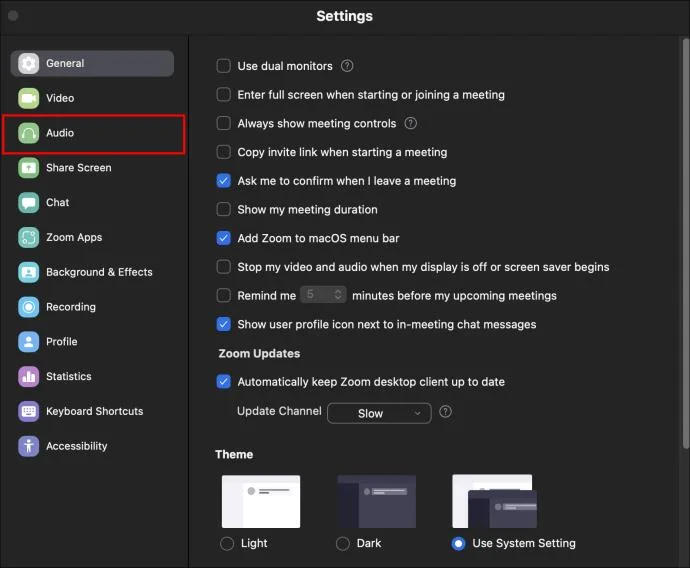Check Copy invite link when starting a meeting
The width and height of the screenshot is (690, 568).
224,152
